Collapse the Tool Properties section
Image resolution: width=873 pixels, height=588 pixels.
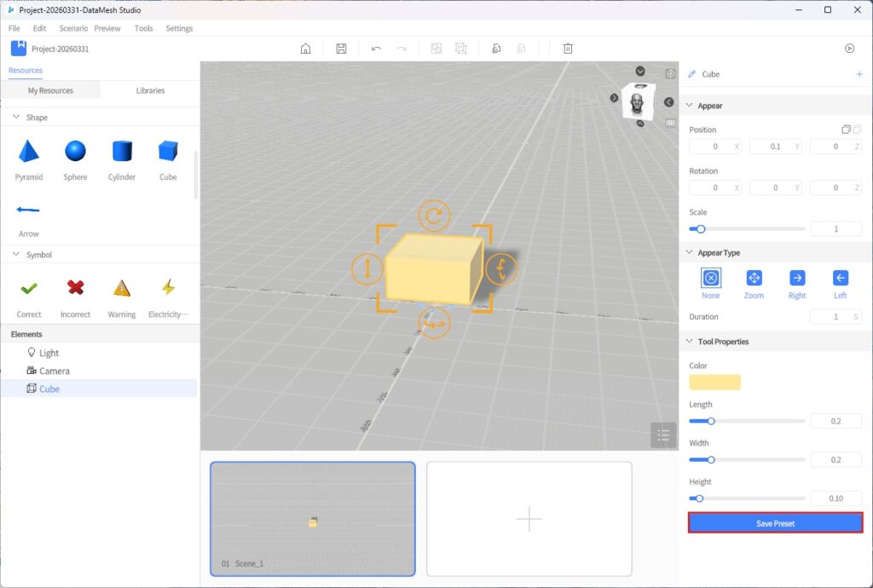690,342
